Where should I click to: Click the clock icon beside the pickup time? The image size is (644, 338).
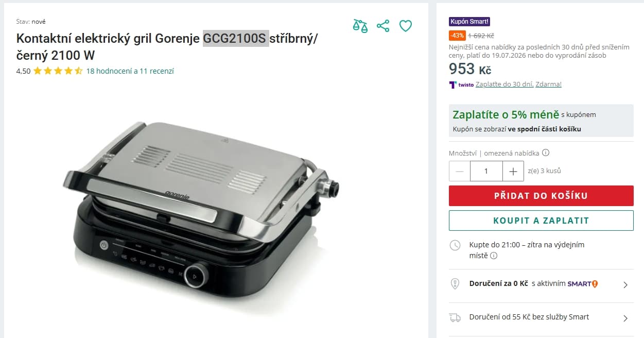[455, 245]
